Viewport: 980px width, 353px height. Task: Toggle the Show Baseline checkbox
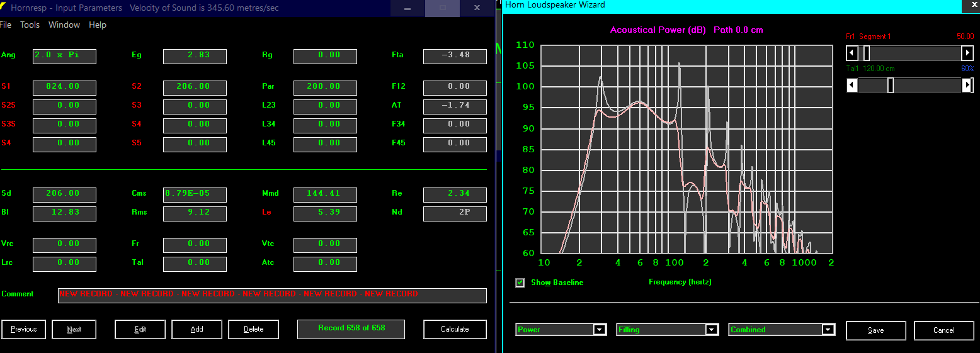tap(520, 283)
